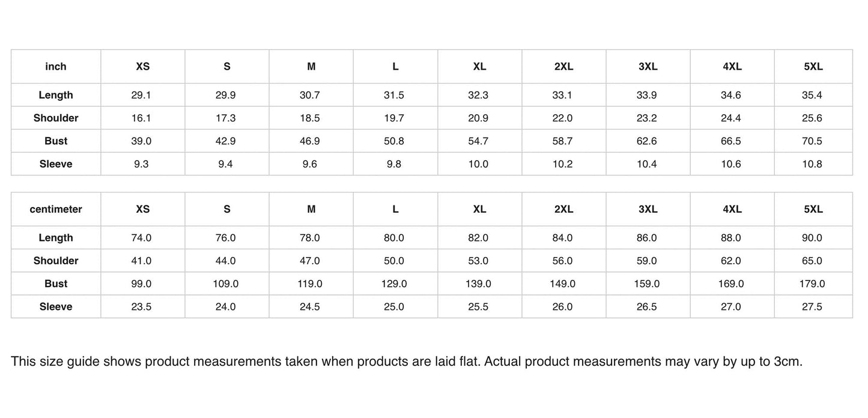Select the Shoulder row label in centimeter table
Image resolution: width=868 pixels, height=418 pixels.
56,261
